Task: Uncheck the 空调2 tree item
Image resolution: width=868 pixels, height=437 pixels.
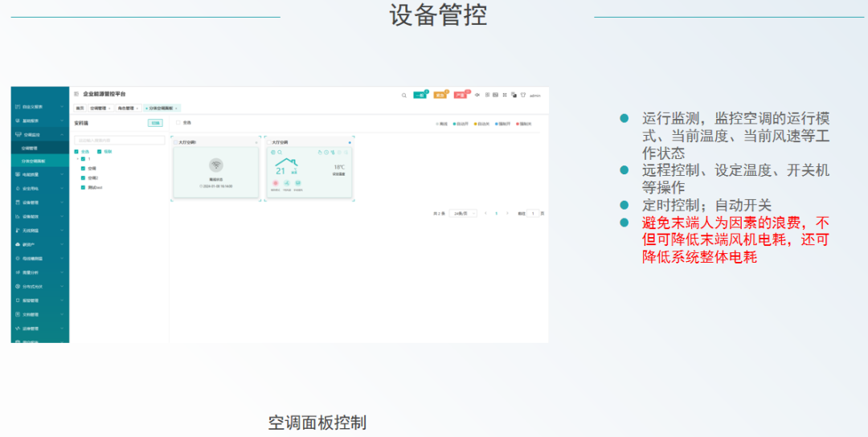Action: click(83, 178)
